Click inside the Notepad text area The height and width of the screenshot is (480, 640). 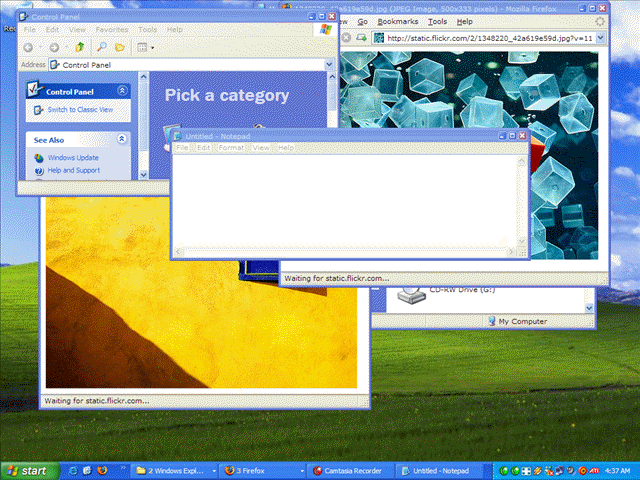tap(345, 201)
